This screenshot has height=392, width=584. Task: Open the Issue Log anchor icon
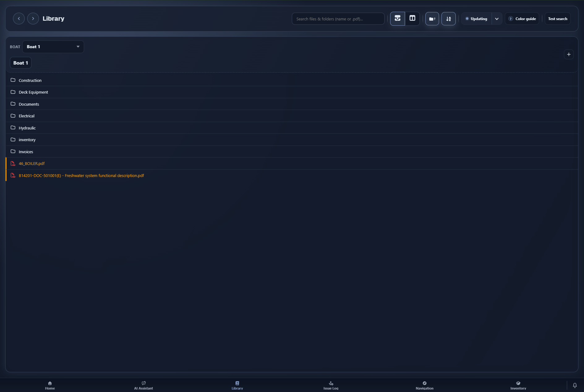[331, 383]
